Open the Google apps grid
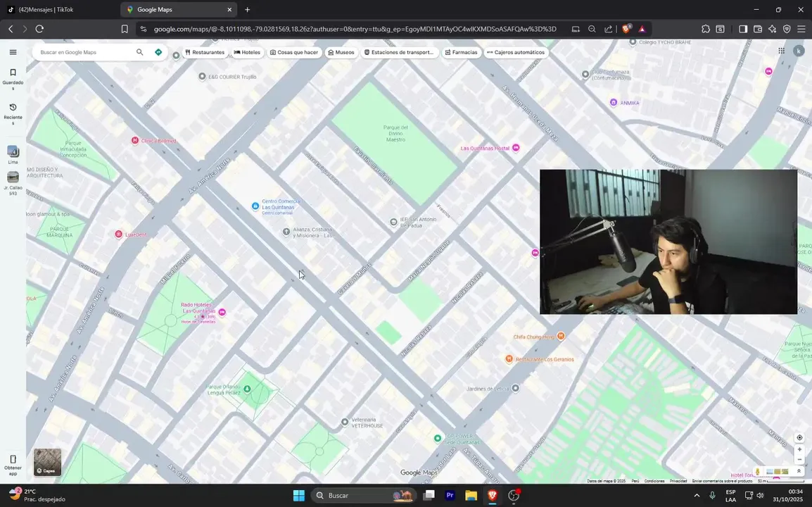Screen dimensions: 812x507 [x=781, y=51]
